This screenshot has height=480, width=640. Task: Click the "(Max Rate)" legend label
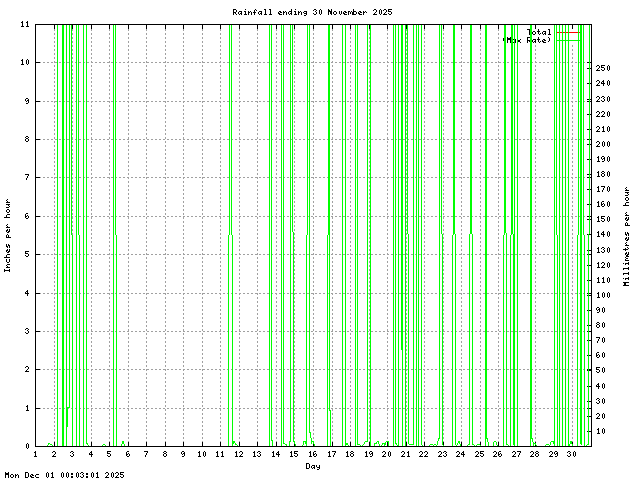tap(527, 40)
